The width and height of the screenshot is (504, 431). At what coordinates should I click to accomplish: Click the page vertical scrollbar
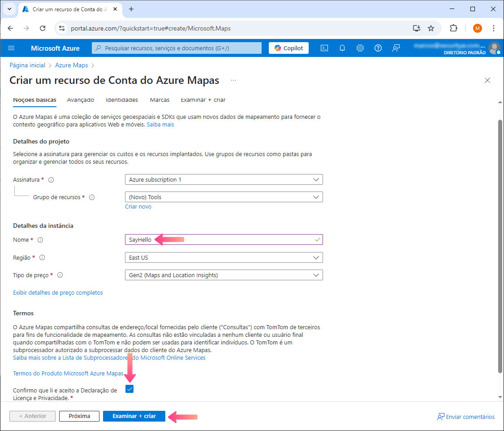(x=500, y=246)
